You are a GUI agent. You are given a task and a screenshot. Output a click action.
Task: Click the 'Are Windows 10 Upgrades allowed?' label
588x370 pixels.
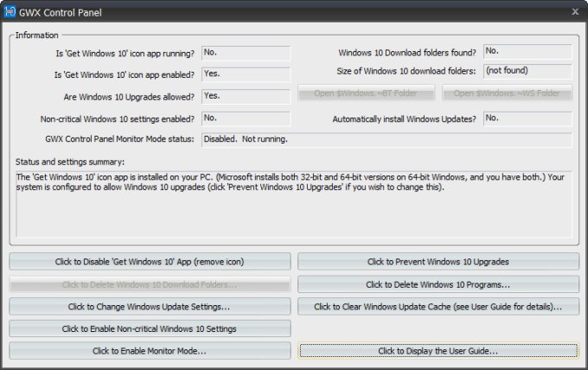(129, 97)
